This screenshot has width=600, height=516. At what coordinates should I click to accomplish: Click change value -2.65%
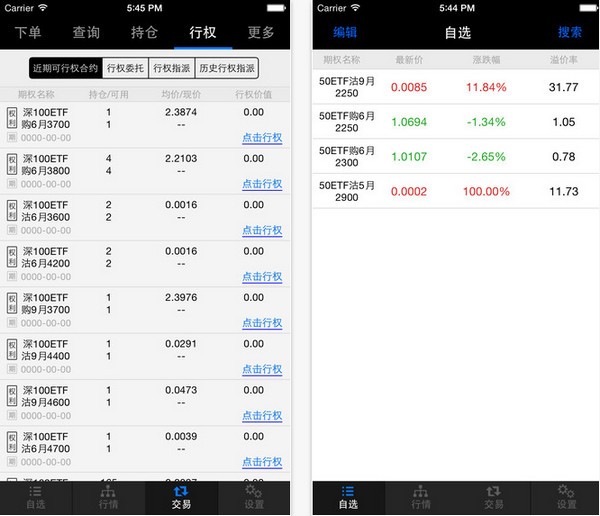tap(486, 157)
